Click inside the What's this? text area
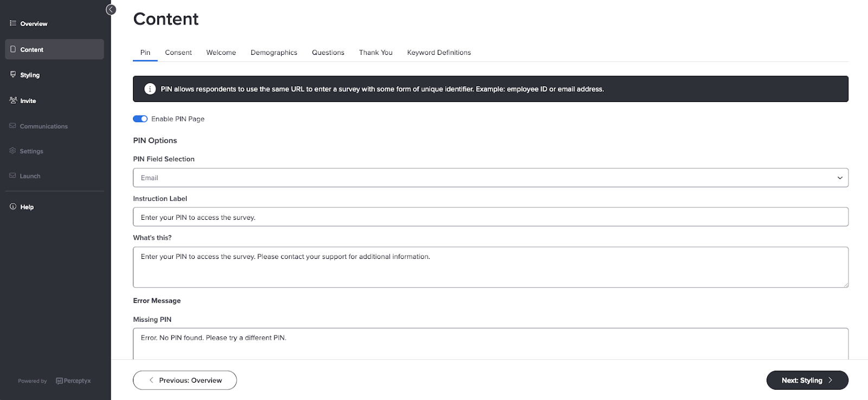Viewport: 868px width, 400px height. pos(490,267)
